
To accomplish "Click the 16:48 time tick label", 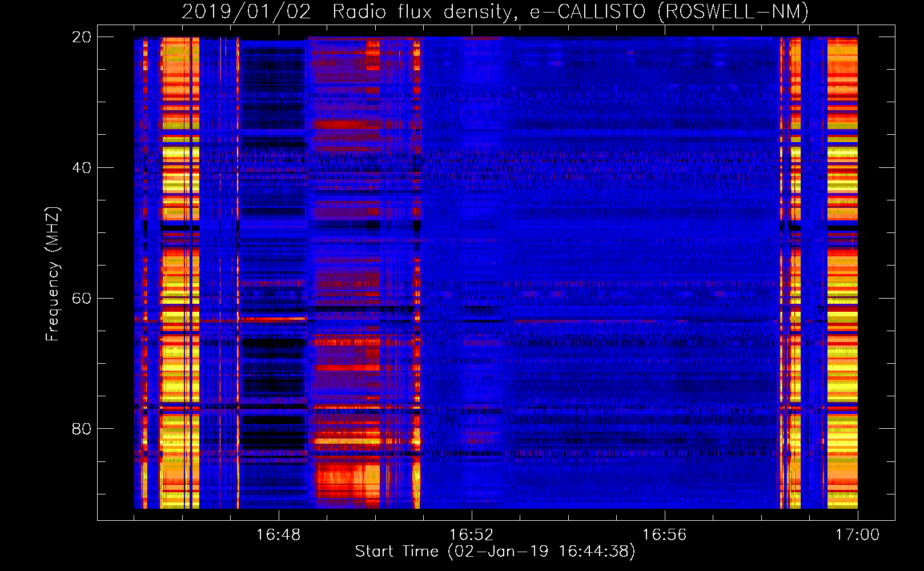I will click(278, 535).
